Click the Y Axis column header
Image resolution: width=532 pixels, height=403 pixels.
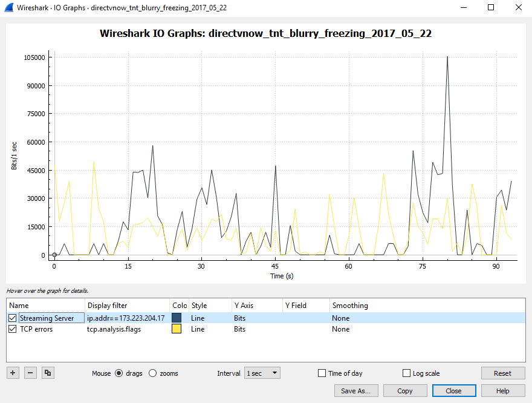[257, 306]
